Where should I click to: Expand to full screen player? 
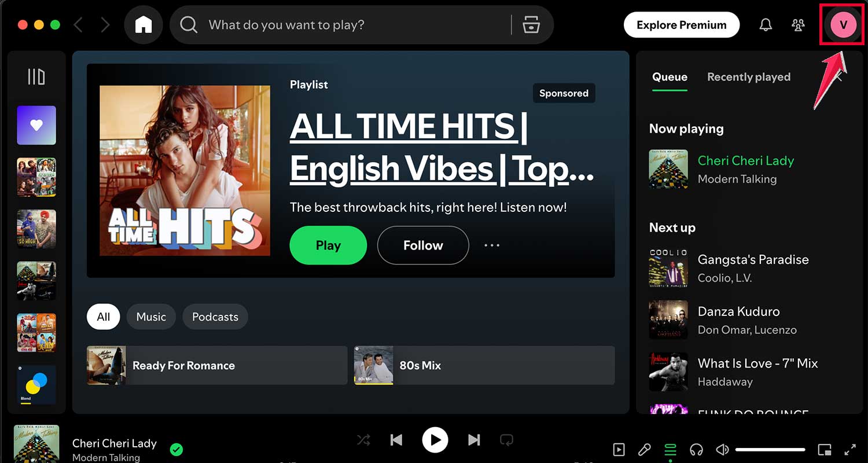coord(851,449)
